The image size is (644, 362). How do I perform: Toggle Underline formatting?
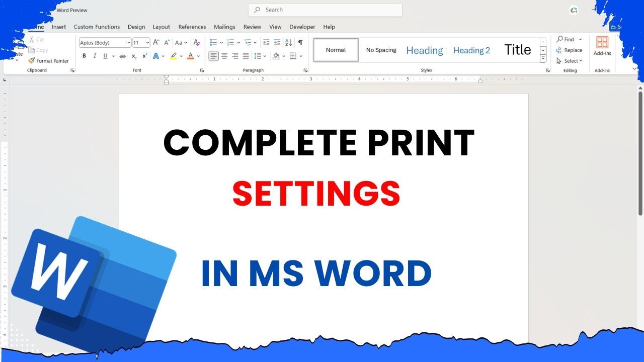105,56
